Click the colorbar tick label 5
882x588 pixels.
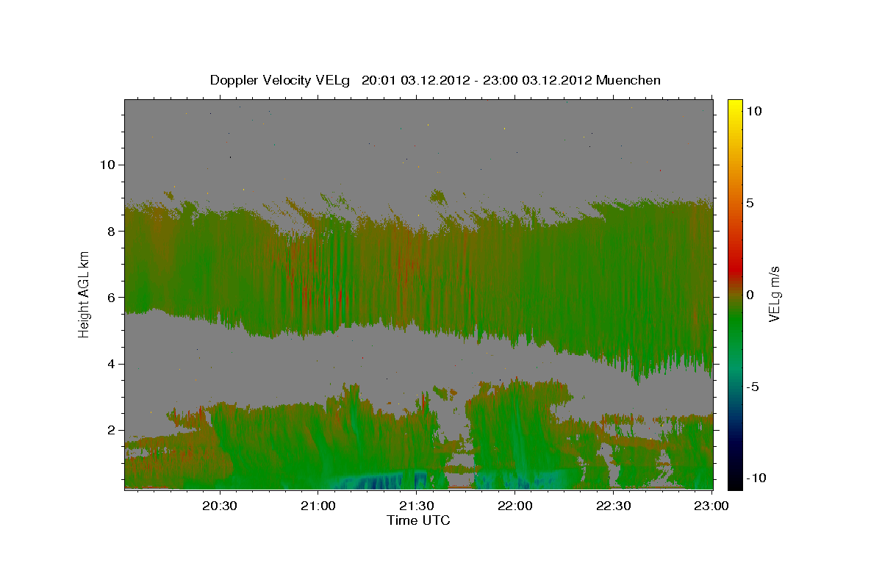(750, 203)
